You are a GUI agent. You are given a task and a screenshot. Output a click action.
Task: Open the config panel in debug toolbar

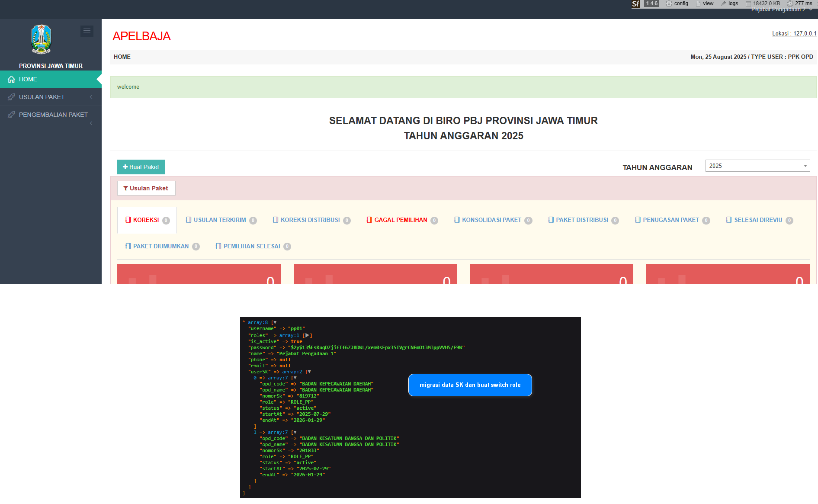point(677,3)
